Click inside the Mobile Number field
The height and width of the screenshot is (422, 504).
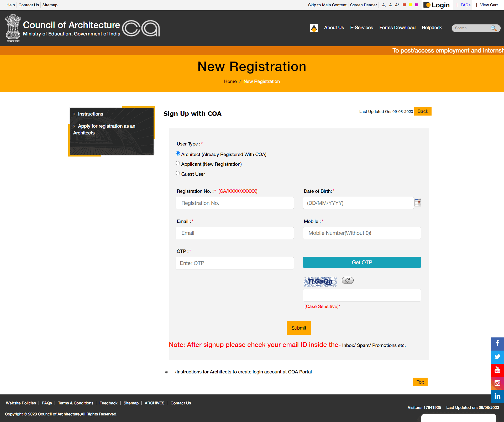click(x=361, y=233)
